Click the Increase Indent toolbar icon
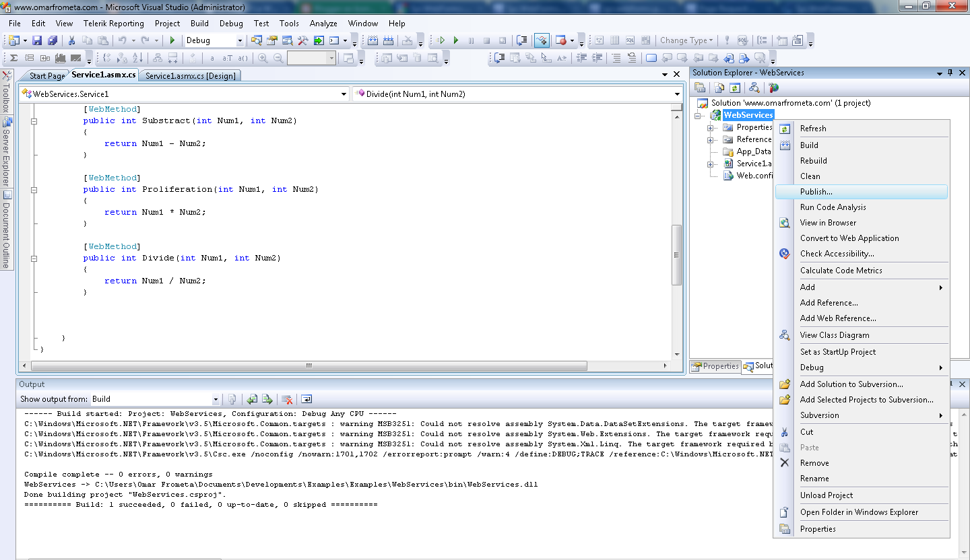 [x=596, y=59]
